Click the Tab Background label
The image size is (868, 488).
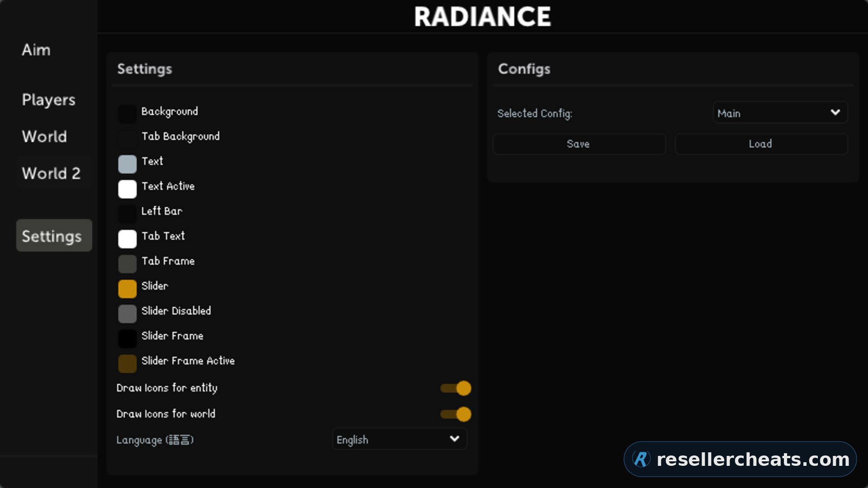(181, 136)
